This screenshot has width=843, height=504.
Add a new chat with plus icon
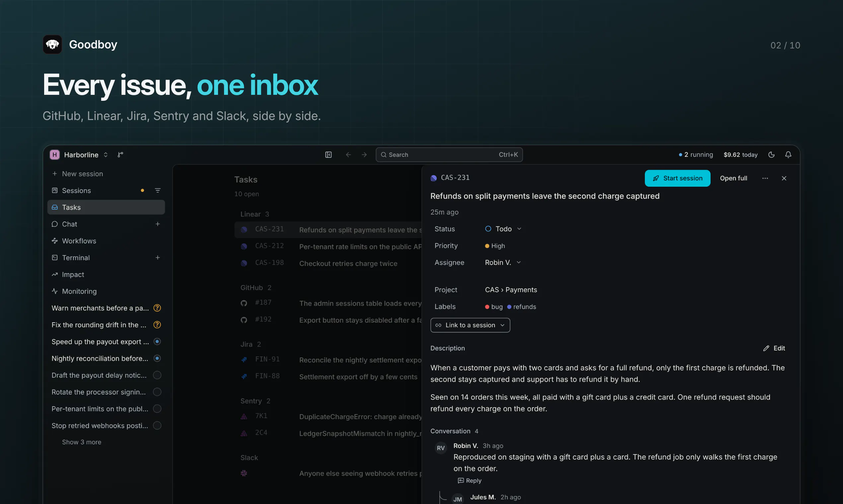pyautogui.click(x=157, y=224)
